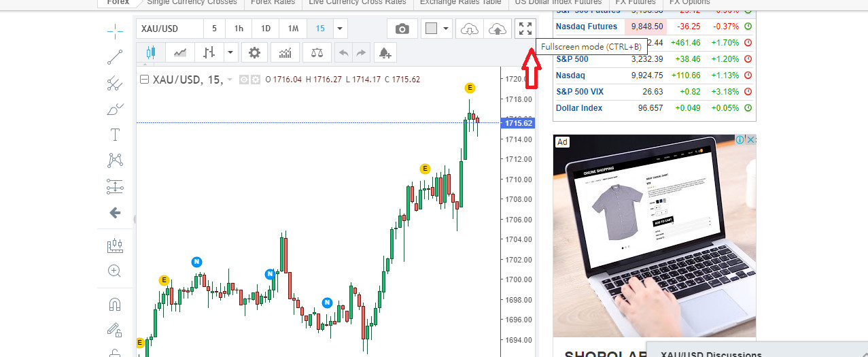The height and width of the screenshot is (357, 868).
Task: Select bars chart style
Action: pos(209,52)
